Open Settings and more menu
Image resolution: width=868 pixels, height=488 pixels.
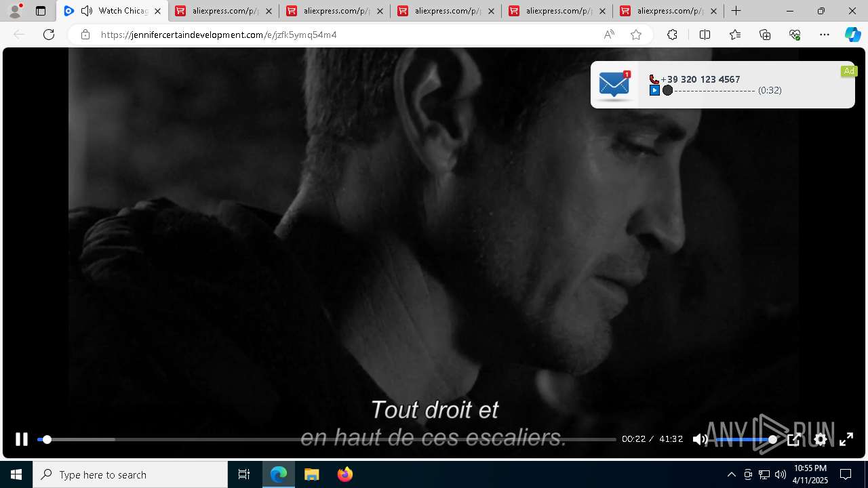coord(825,35)
